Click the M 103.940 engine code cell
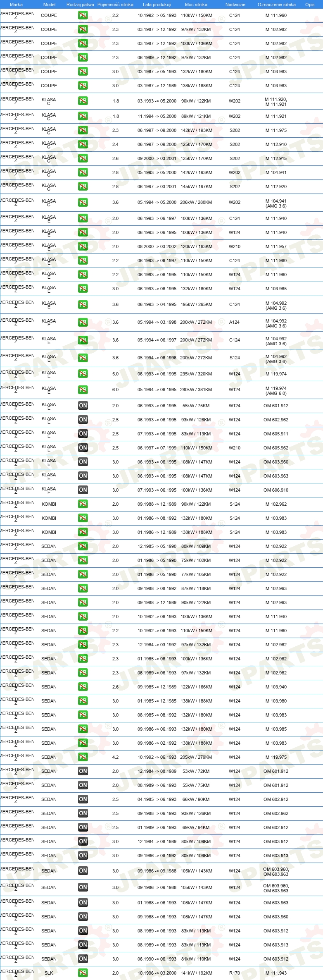Image resolution: width=323 pixels, height=980 pixels. 276,687
